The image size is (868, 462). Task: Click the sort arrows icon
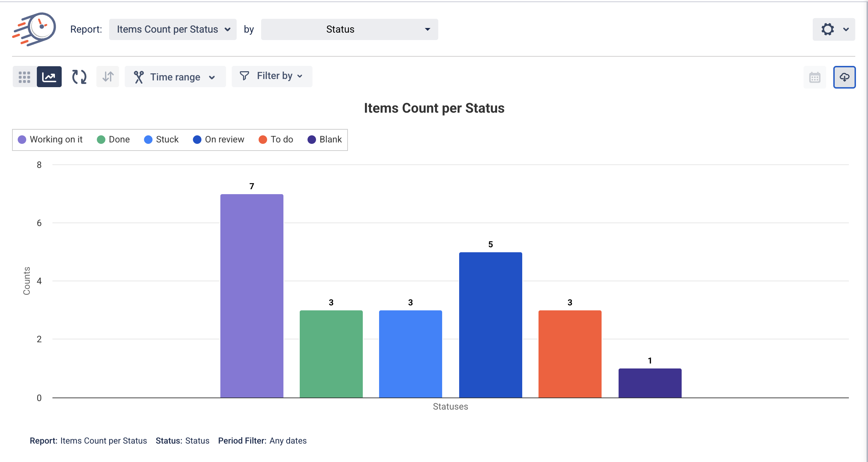click(108, 77)
